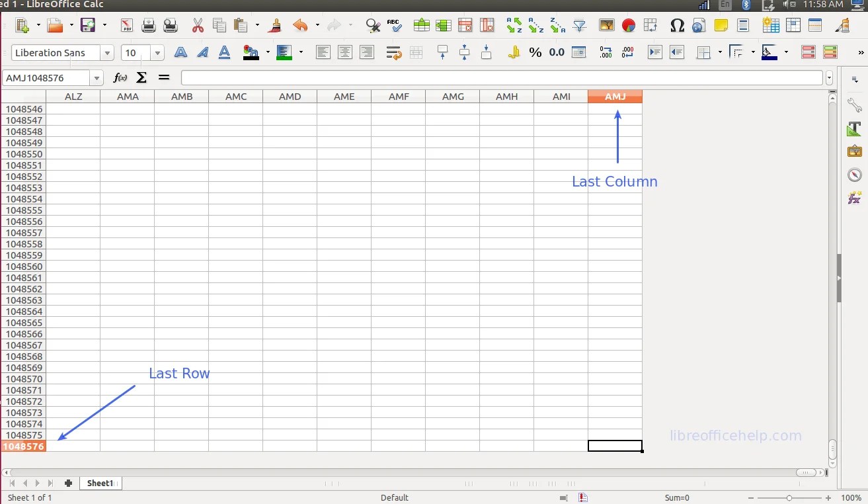Switch to the Sheet1 tab
This screenshot has width=868, height=504.
(100, 483)
